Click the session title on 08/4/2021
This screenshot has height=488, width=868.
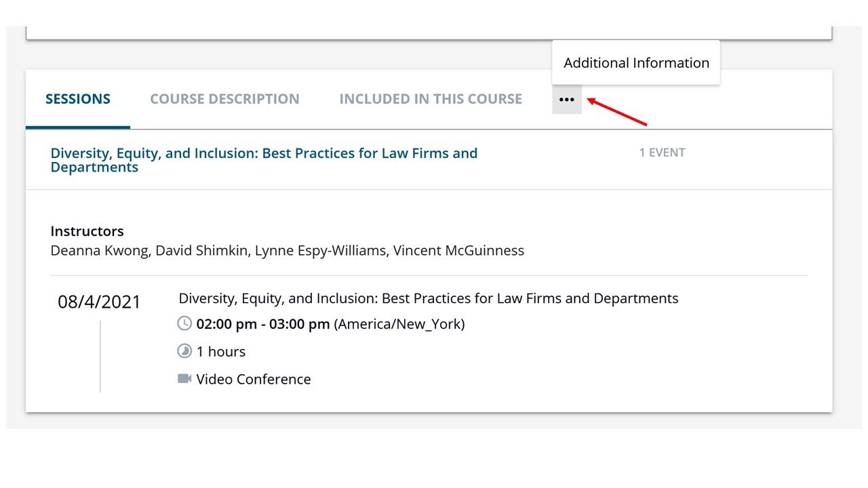tap(428, 298)
